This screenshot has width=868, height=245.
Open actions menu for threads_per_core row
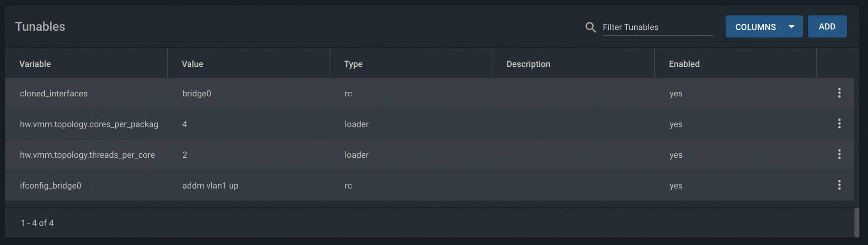pyautogui.click(x=839, y=155)
